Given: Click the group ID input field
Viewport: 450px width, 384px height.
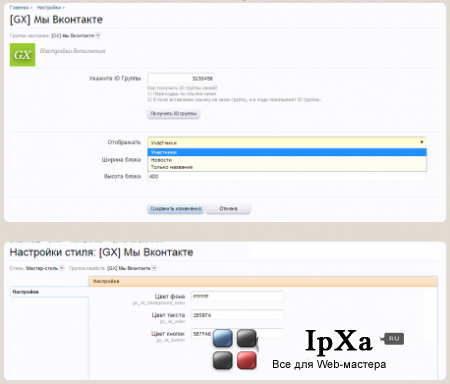Looking at the screenshot, I should click(x=181, y=79).
